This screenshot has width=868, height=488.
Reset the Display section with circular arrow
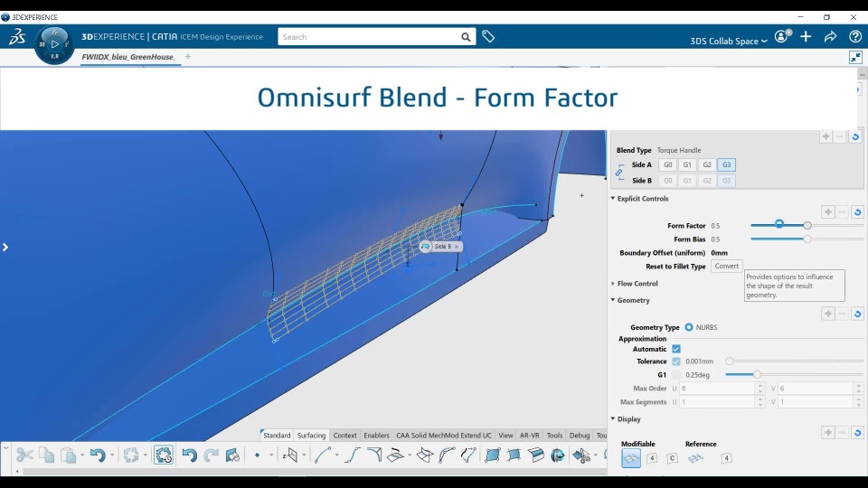click(x=857, y=433)
